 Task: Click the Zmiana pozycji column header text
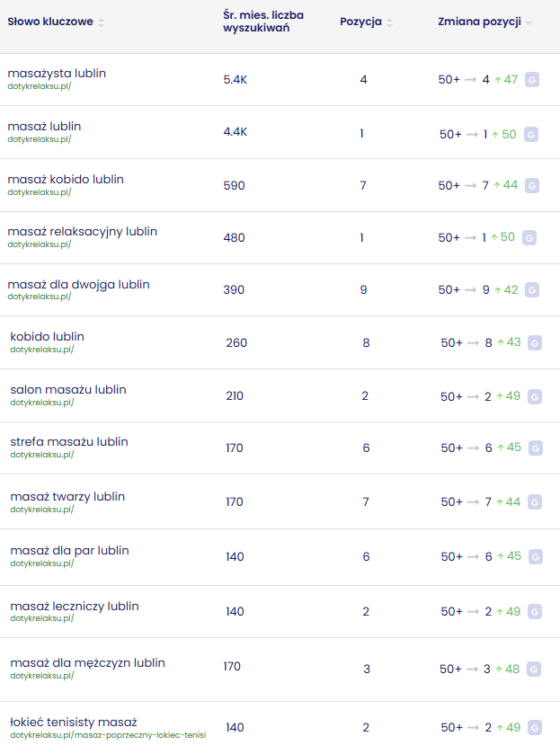click(x=479, y=22)
